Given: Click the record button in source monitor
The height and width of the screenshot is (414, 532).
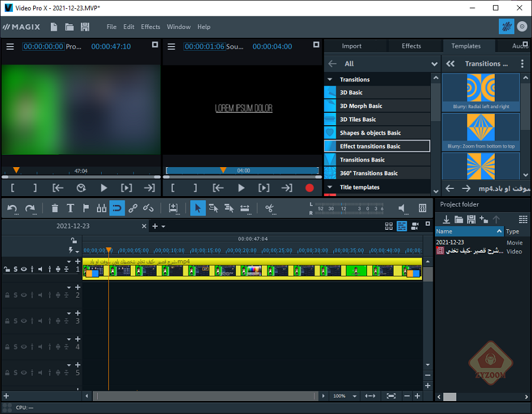Looking at the screenshot, I should pos(309,188).
